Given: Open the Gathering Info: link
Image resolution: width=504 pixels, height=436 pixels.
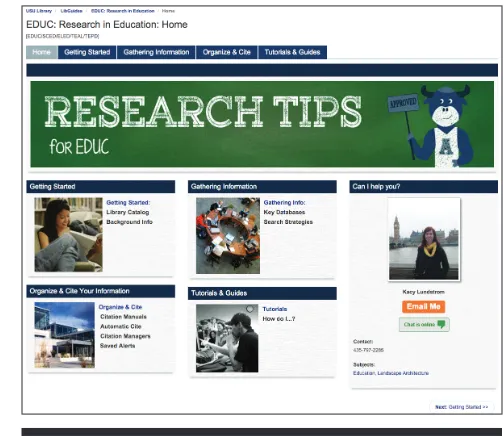Looking at the screenshot, I should [x=284, y=203].
